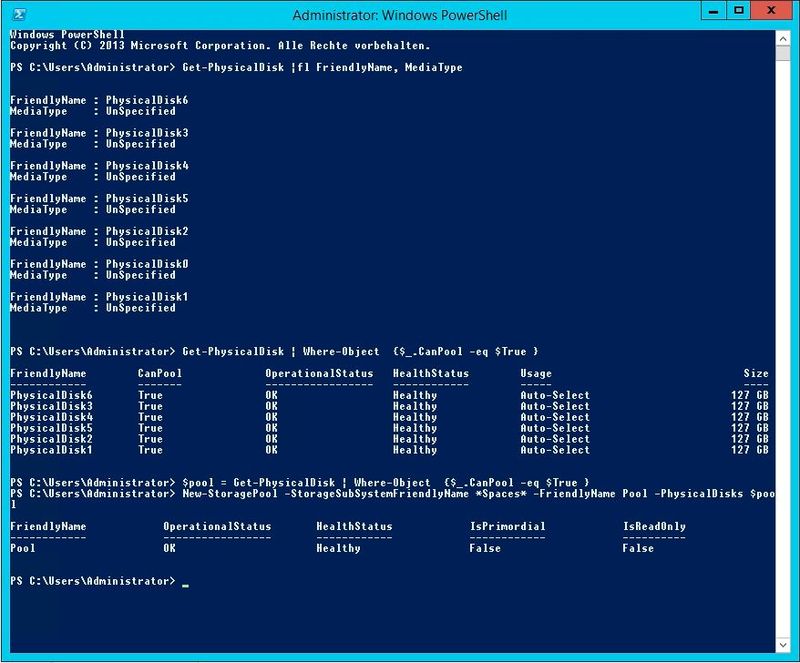Click the window title 'Administrator: Windows PowerShell'

pos(399,15)
